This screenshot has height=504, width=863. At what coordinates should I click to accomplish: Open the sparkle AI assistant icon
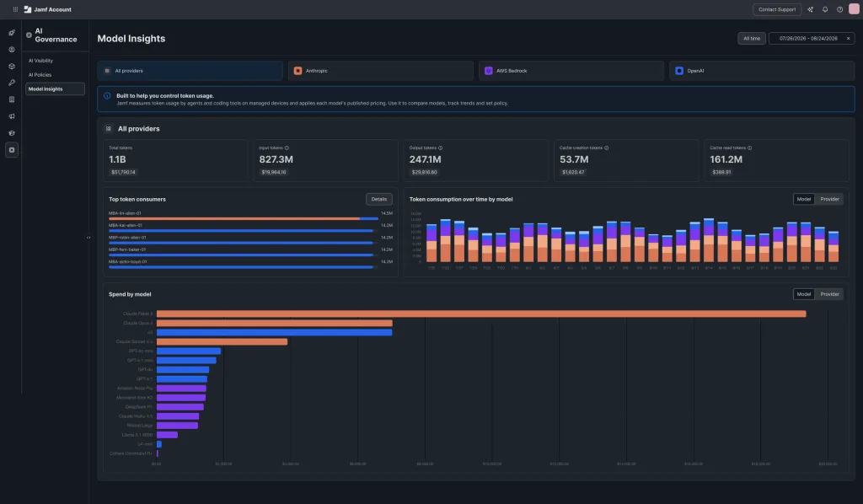pyautogui.click(x=810, y=9)
